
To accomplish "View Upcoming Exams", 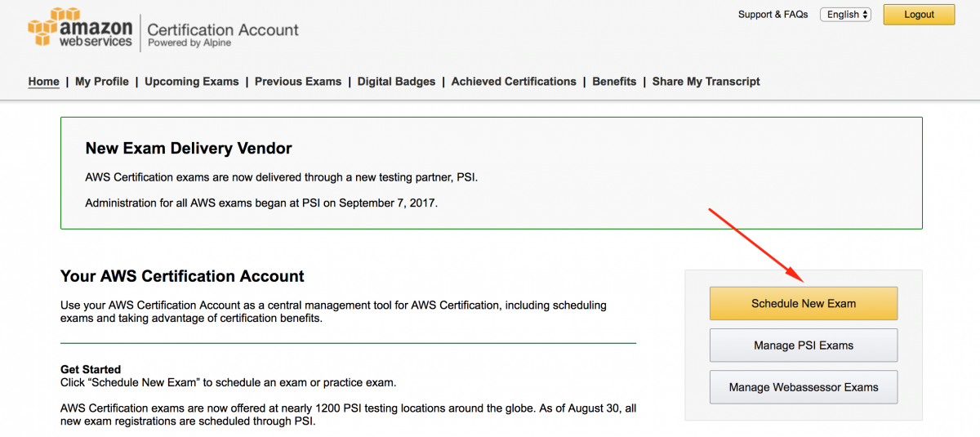I will (x=192, y=82).
